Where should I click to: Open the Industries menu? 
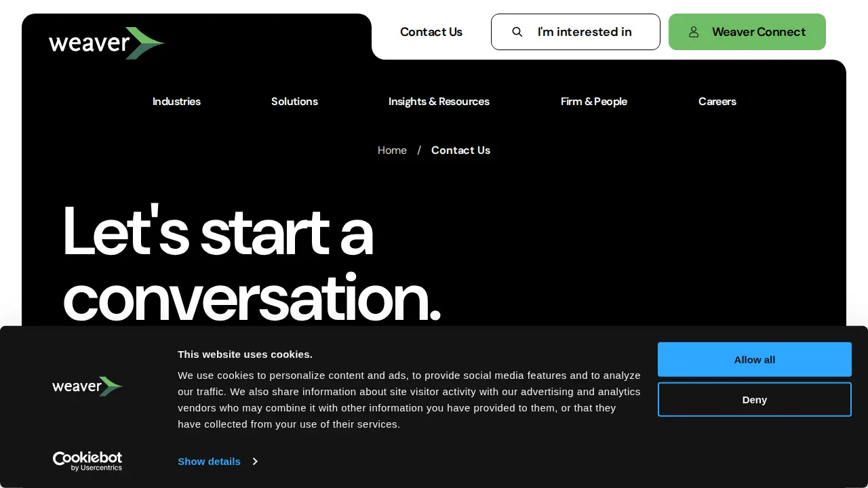(176, 102)
